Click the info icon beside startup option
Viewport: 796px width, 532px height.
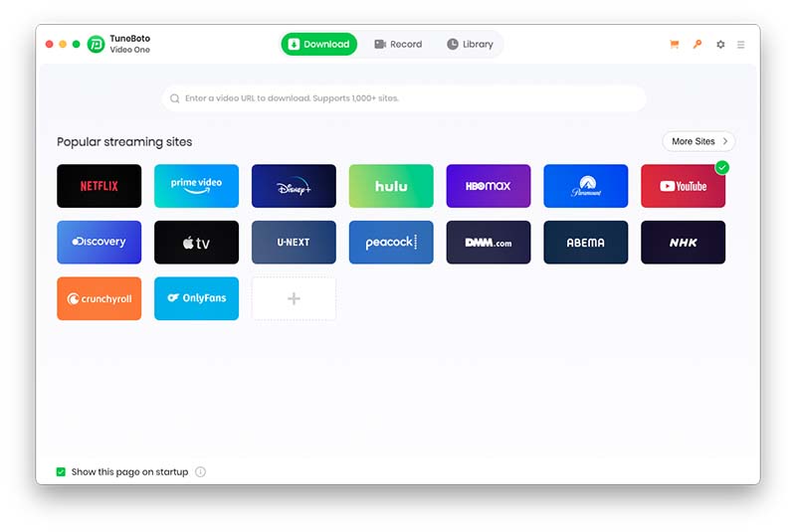coord(201,471)
